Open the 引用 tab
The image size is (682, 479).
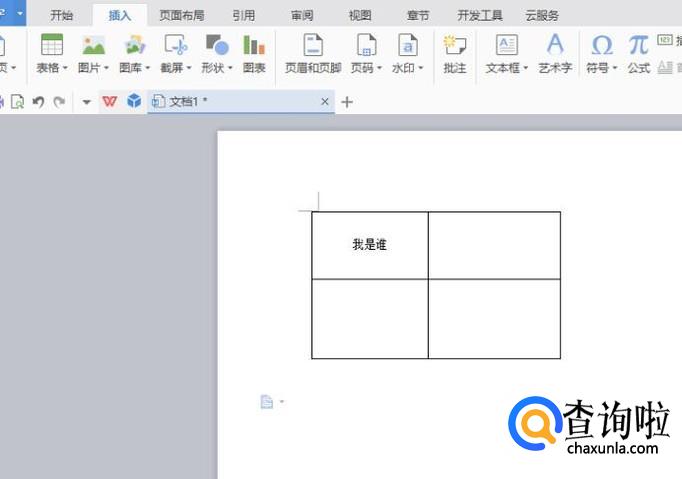[x=244, y=16]
